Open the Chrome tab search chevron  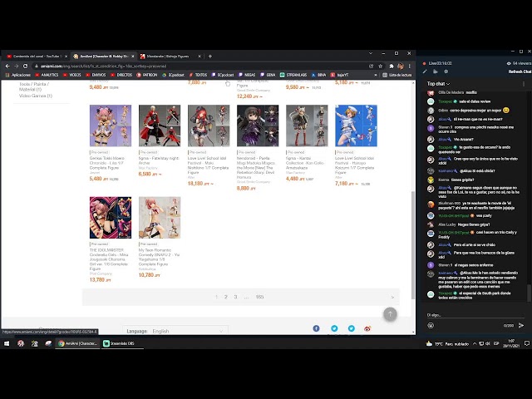pos(371,53)
